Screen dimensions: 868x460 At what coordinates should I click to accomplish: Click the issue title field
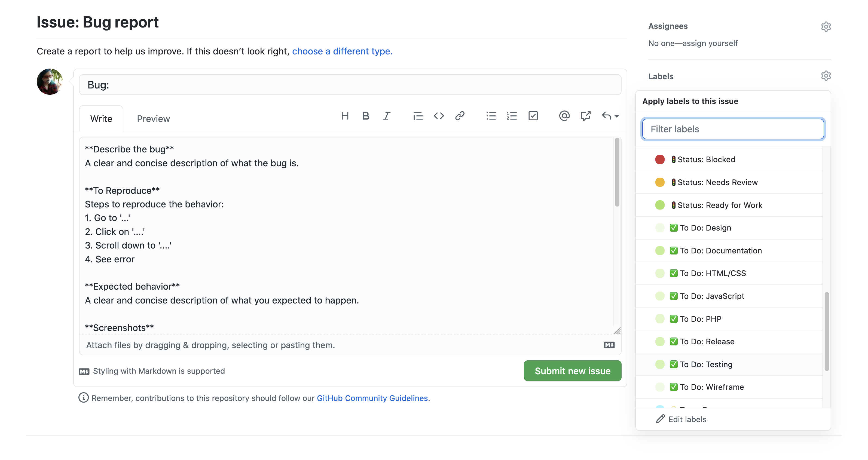point(350,85)
